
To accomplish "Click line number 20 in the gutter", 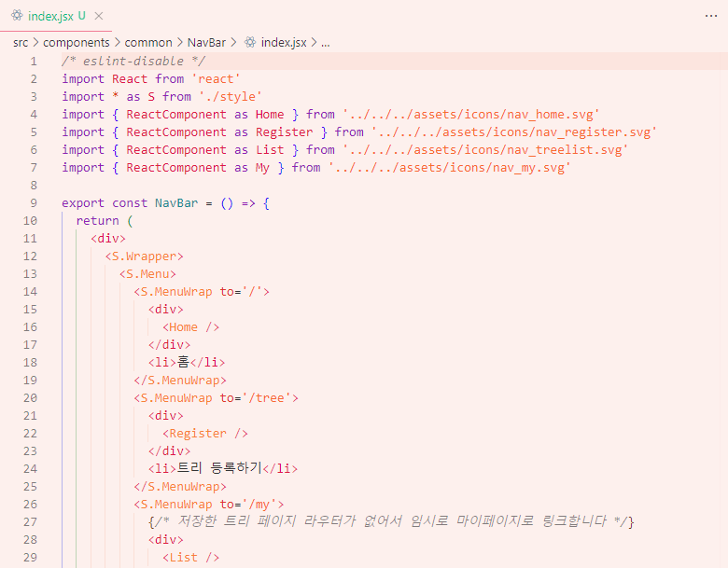I will coord(30,398).
